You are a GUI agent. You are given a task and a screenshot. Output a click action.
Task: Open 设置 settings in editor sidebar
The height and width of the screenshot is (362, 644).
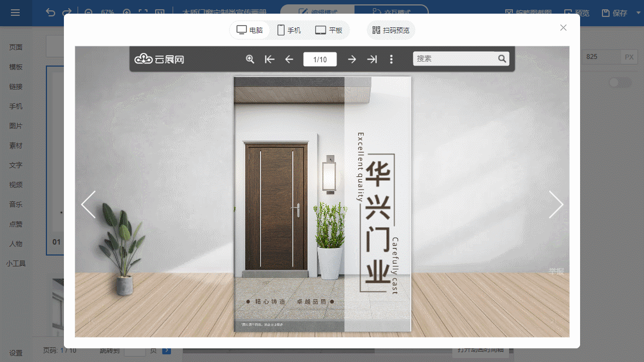point(16,353)
